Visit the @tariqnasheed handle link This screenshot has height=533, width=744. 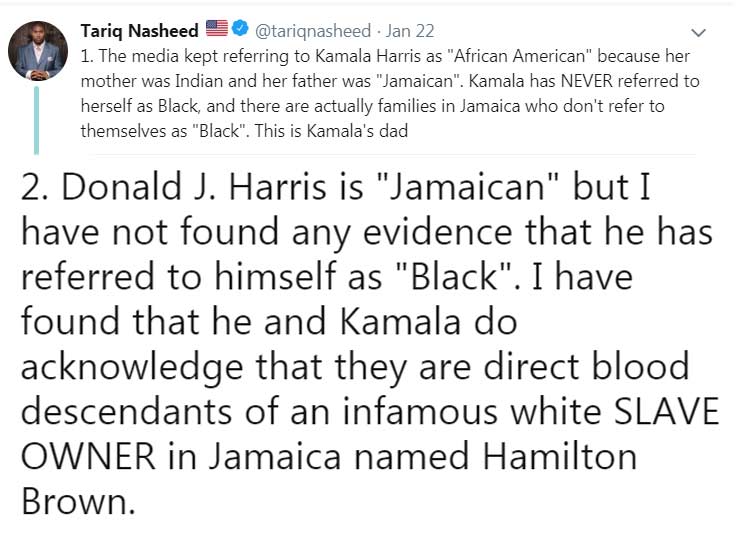tap(313, 31)
